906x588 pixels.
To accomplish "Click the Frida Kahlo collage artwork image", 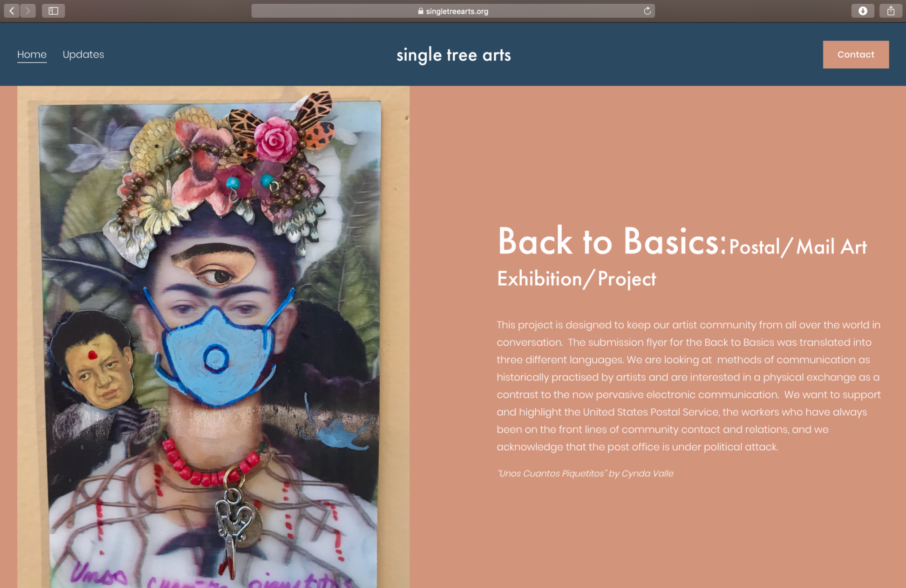I will pyautogui.click(x=213, y=337).
